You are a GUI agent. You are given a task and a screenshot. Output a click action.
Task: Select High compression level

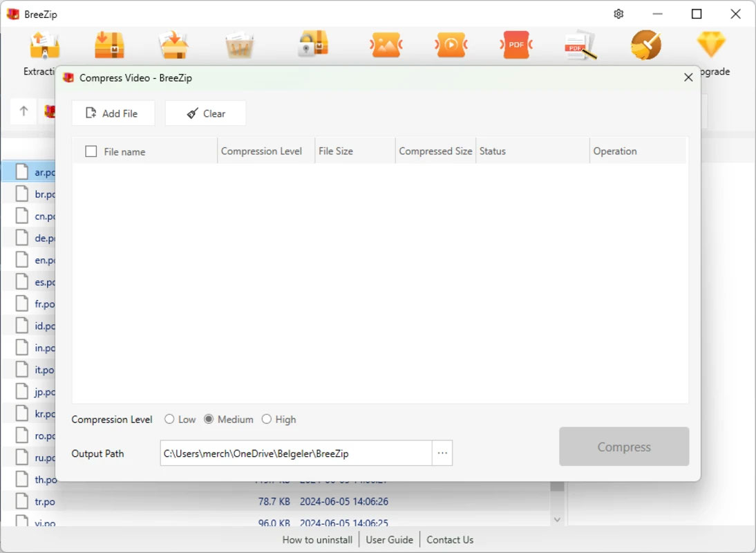267,420
